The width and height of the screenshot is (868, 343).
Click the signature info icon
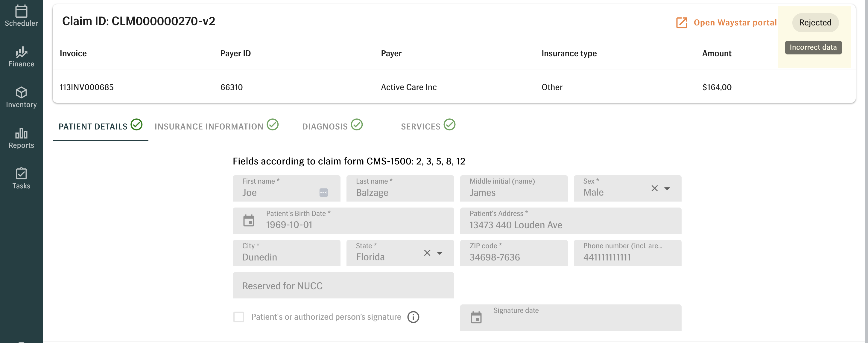tap(413, 317)
